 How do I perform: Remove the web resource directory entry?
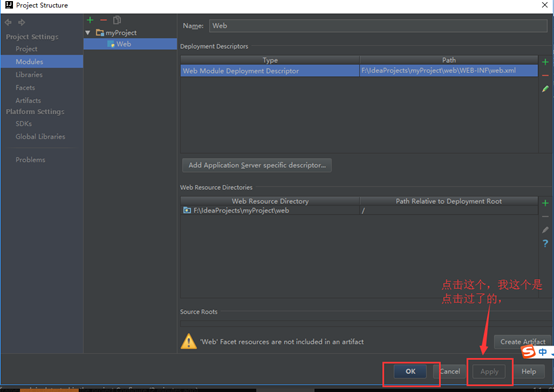tap(545, 217)
